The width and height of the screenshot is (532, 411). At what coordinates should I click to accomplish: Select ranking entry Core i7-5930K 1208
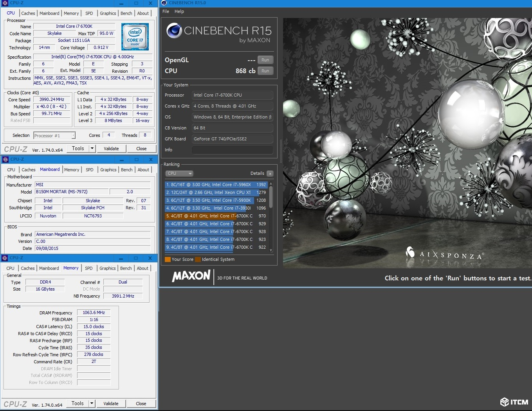click(x=216, y=200)
